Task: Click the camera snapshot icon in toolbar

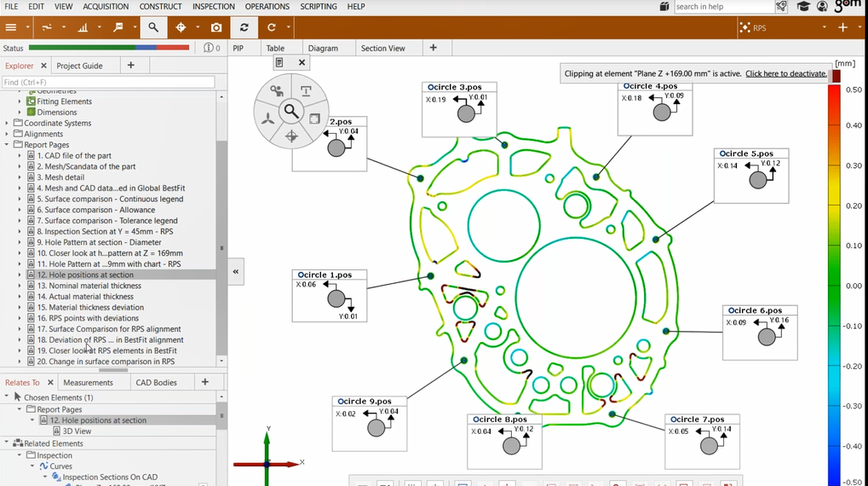Action: pos(216,27)
